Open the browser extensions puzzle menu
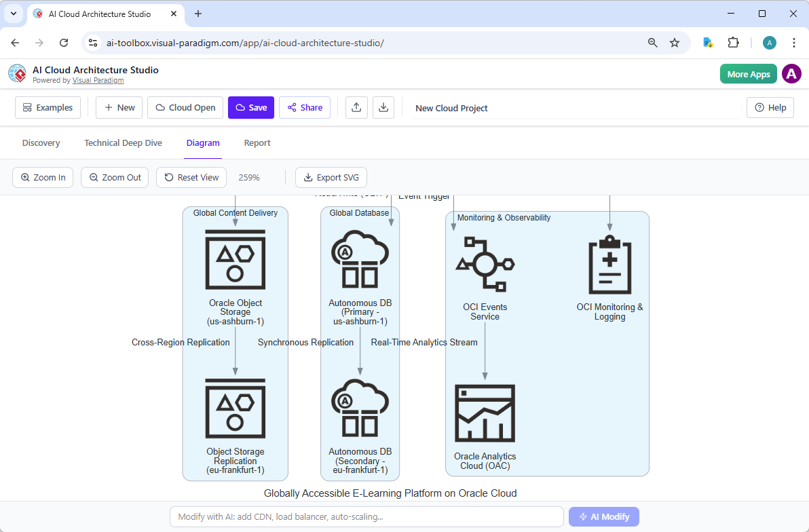The image size is (809, 532). 734,42
